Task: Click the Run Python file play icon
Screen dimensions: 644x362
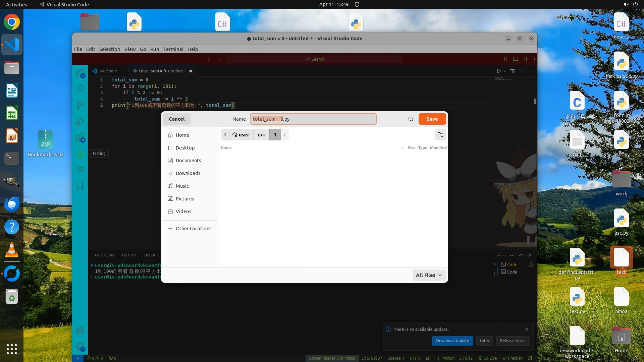Action: pos(498,71)
